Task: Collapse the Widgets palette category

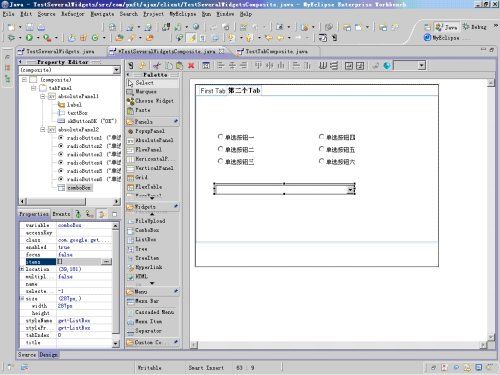Action: pos(153,207)
